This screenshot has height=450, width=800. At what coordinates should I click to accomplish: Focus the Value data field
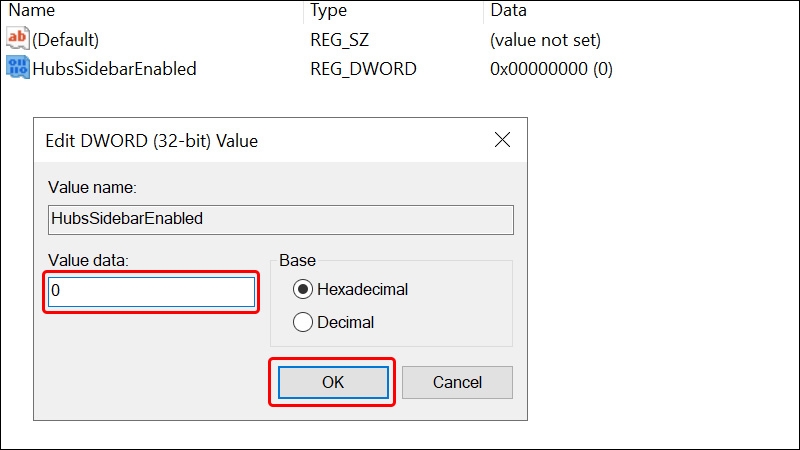click(x=152, y=291)
